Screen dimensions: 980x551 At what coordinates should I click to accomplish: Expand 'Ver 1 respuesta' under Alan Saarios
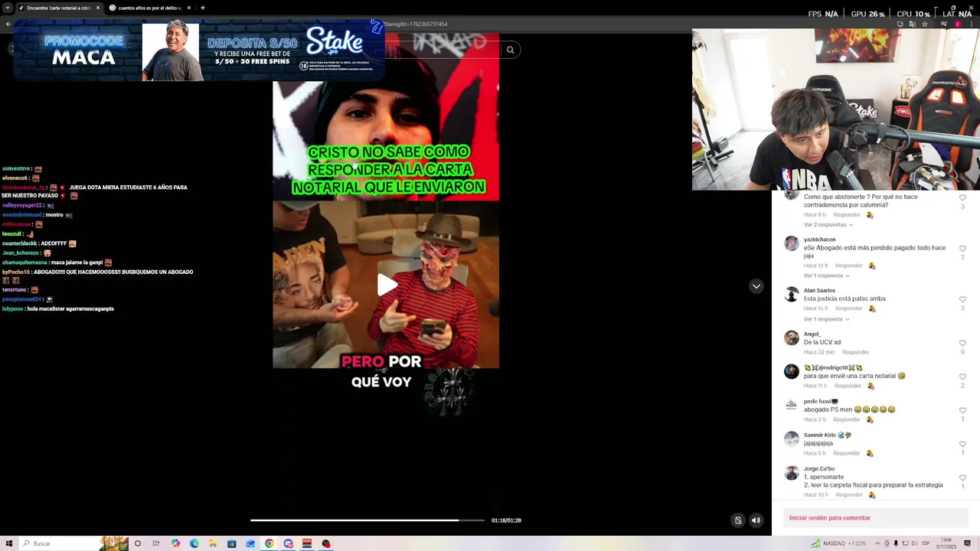826,319
